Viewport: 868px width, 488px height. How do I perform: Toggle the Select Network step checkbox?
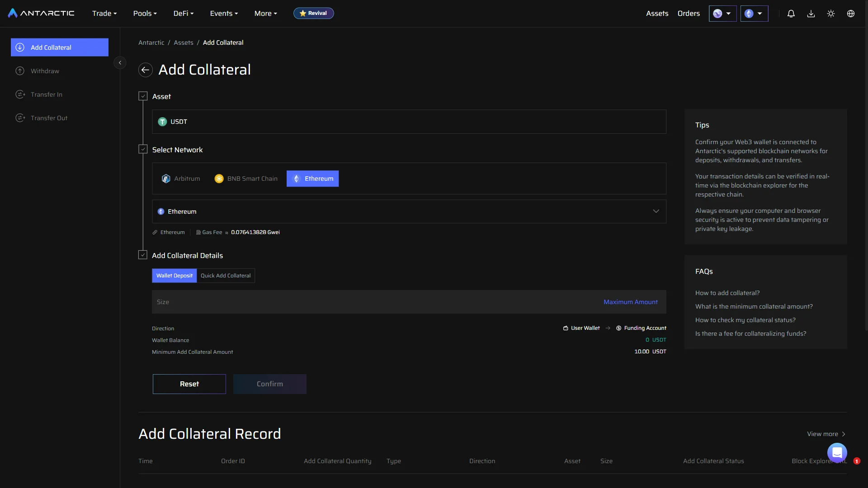[143, 149]
